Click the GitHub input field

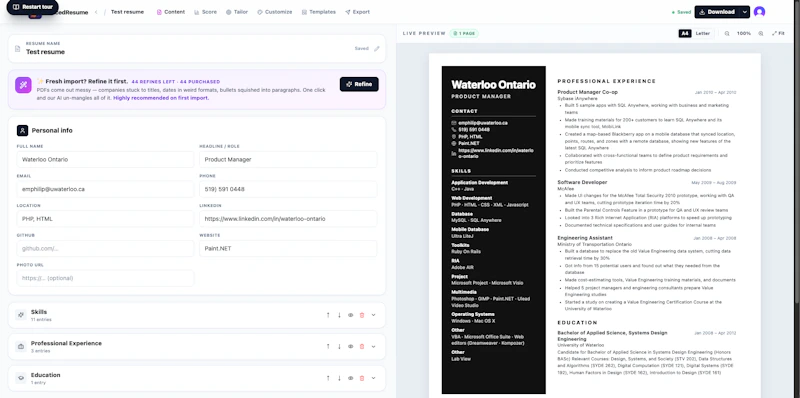[x=105, y=248]
